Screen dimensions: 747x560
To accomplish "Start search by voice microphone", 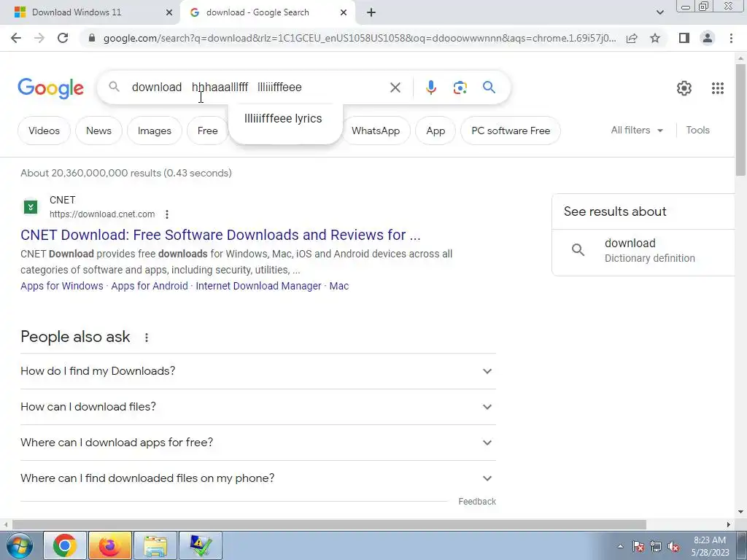I will click(x=430, y=87).
